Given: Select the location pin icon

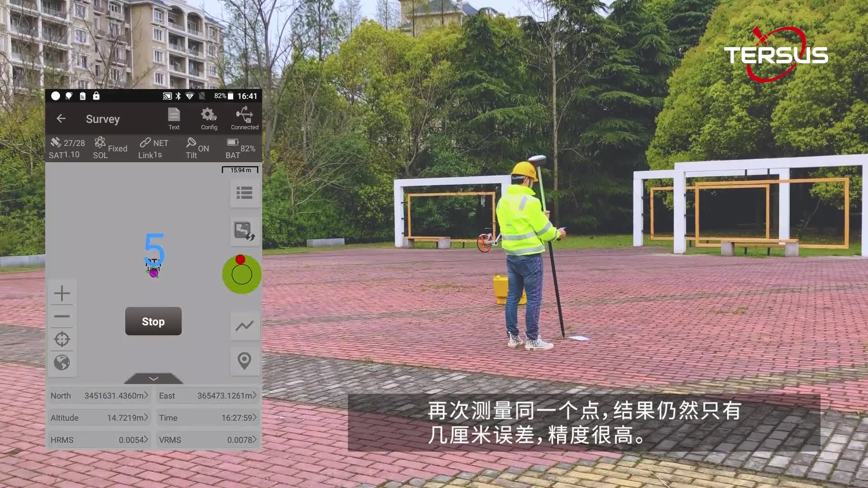Looking at the screenshot, I should click(x=244, y=360).
